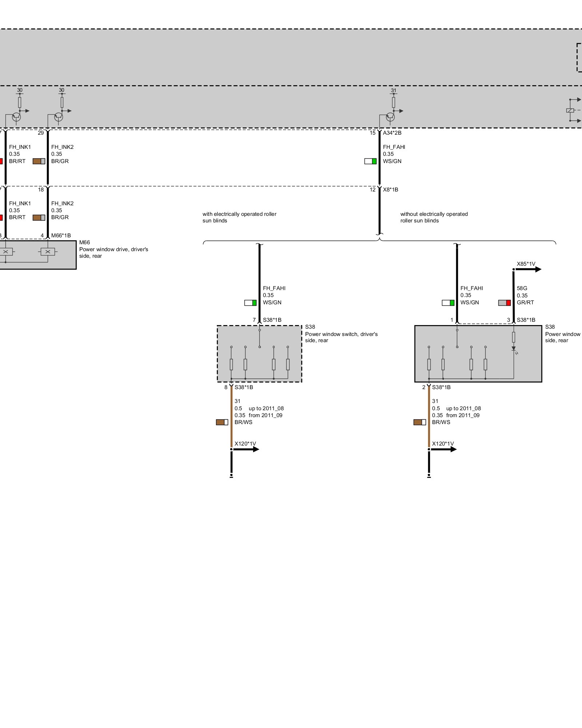Click the 58G wire signal label
Screen dimensions: 582x728
(522, 288)
